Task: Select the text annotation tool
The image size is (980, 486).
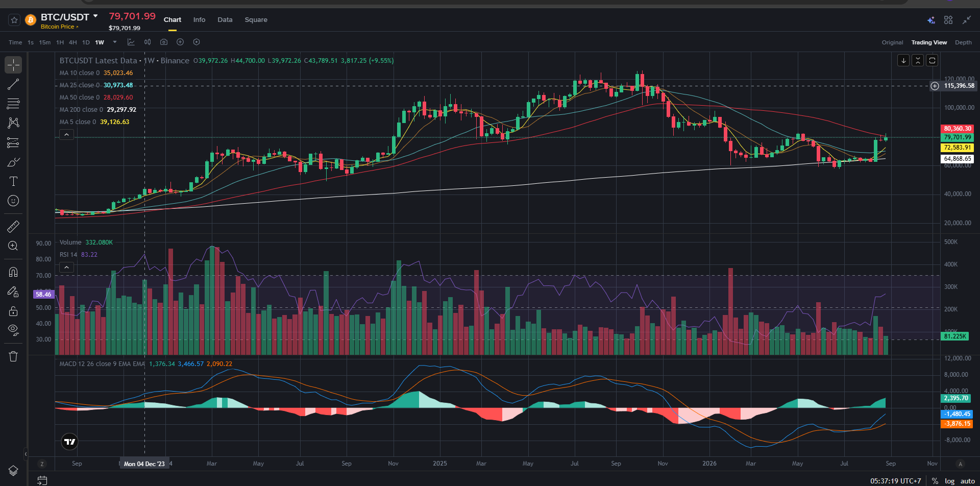Action: pos(13,181)
